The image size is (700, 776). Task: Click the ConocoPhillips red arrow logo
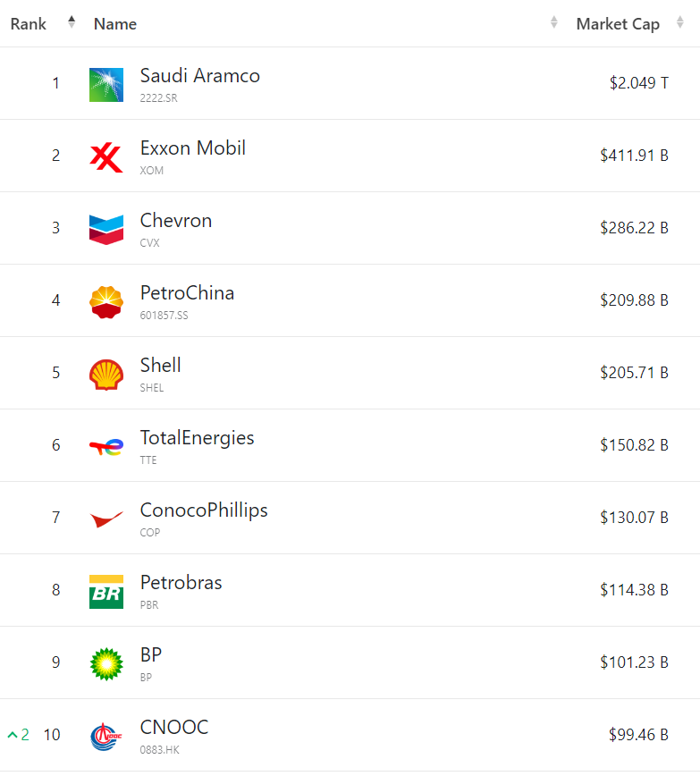click(106, 518)
